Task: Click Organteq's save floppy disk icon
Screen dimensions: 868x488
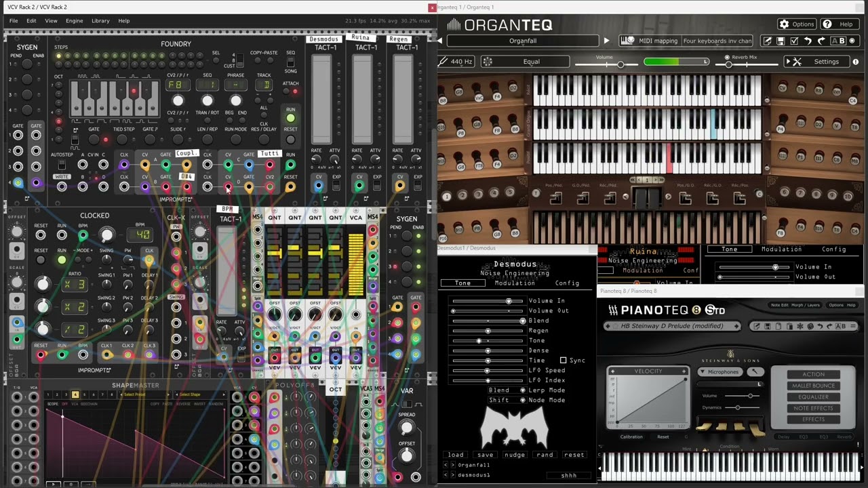Action: 781,41
